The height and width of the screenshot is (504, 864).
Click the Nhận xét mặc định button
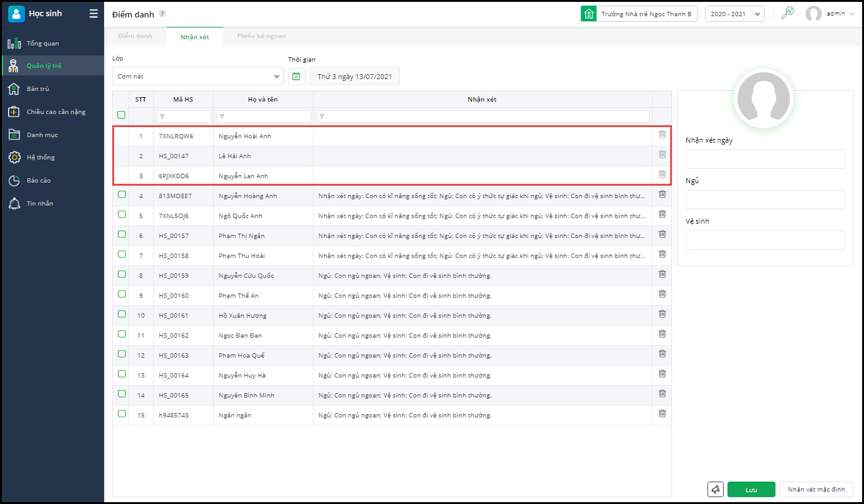pos(815,490)
